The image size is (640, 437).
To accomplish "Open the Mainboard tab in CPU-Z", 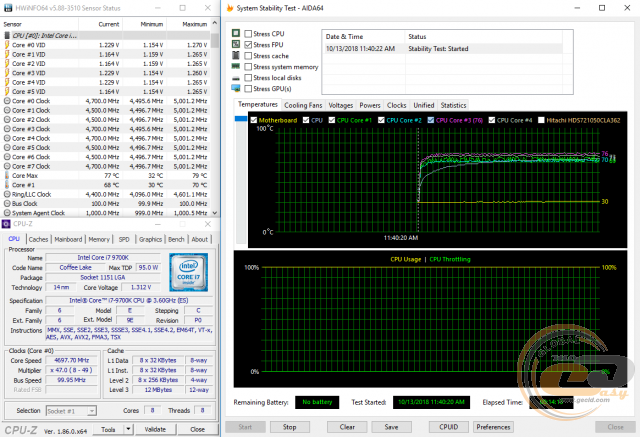I will (x=68, y=239).
